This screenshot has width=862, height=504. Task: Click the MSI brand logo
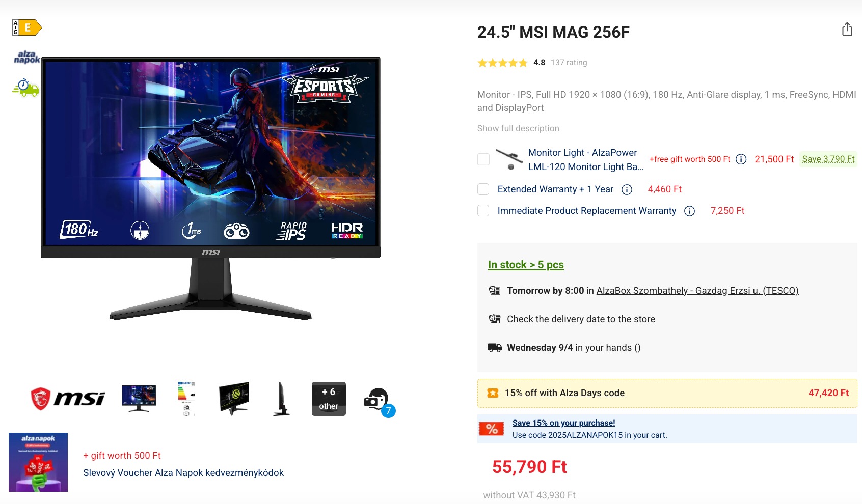point(68,399)
